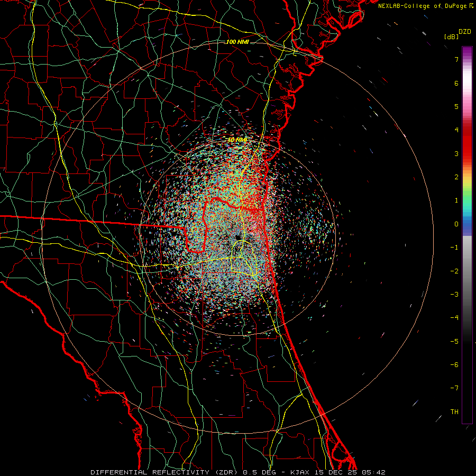This screenshot has width=476, height=476.
Task: Click the 3 tick label on the scale
Action: (456, 153)
